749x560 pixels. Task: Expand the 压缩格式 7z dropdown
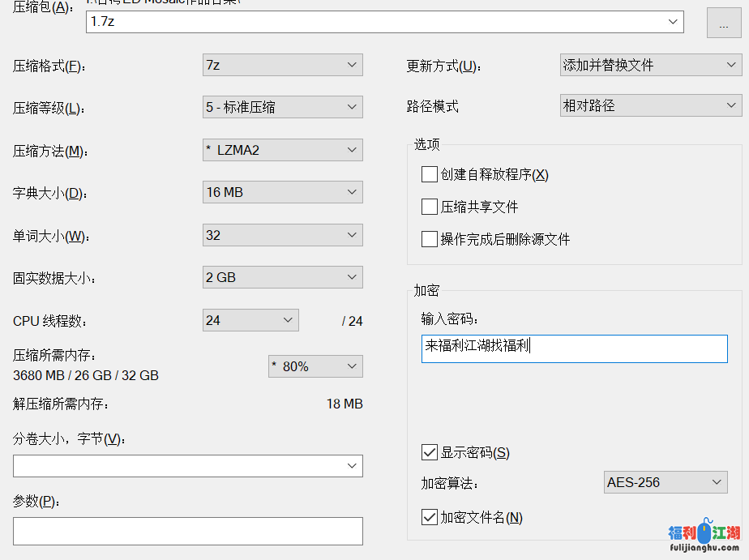[282, 65]
